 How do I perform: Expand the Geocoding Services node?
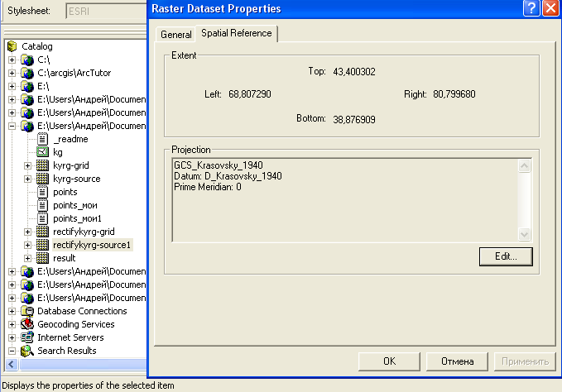pyautogui.click(x=12, y=325)
